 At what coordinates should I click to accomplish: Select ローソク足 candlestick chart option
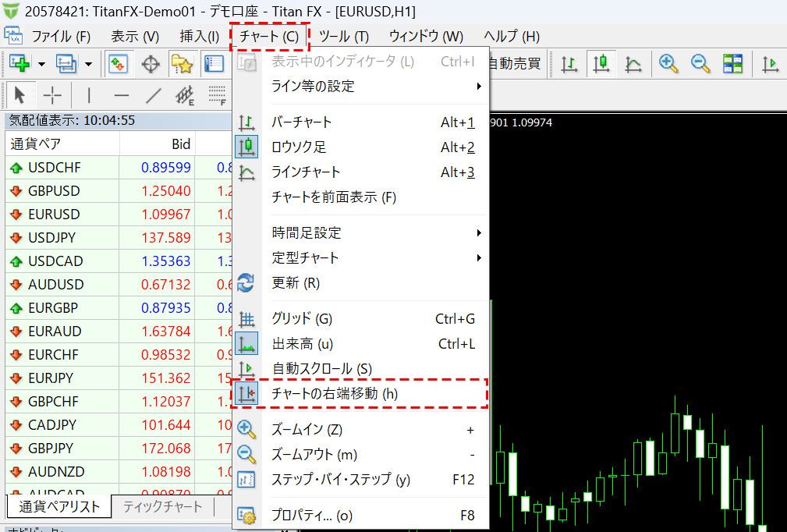point(298,147)
